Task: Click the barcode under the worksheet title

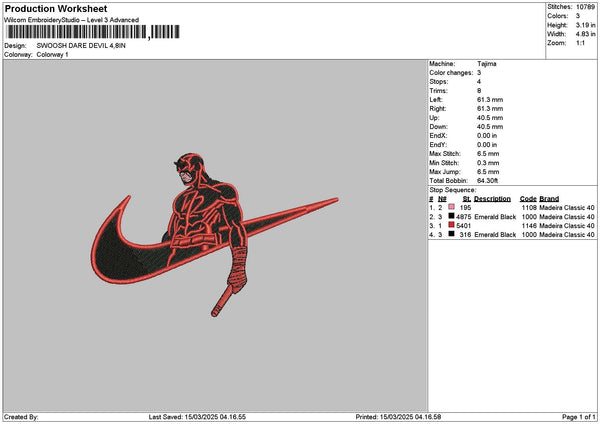Action: [x=76, y=32]
